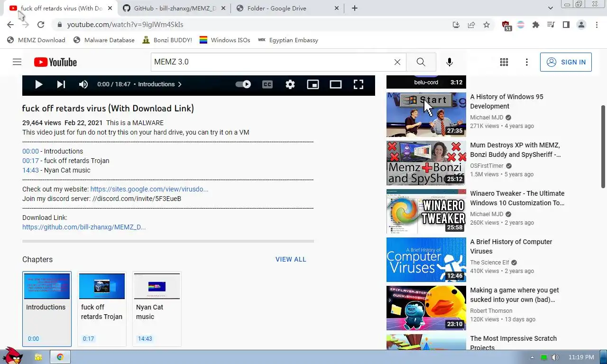Image resolution: width=607 pixels, height=364 pixels.
Task: Select the YouTube video tab
Action: coord(60,8)
